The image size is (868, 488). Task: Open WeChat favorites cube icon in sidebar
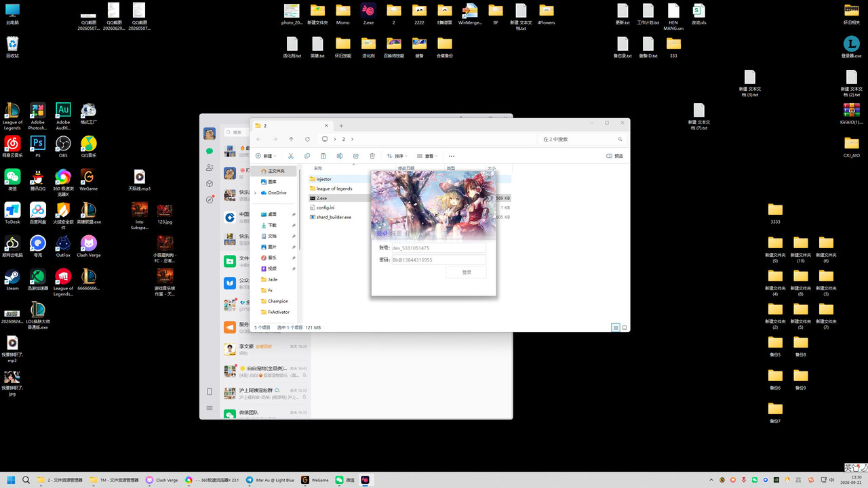210,184
